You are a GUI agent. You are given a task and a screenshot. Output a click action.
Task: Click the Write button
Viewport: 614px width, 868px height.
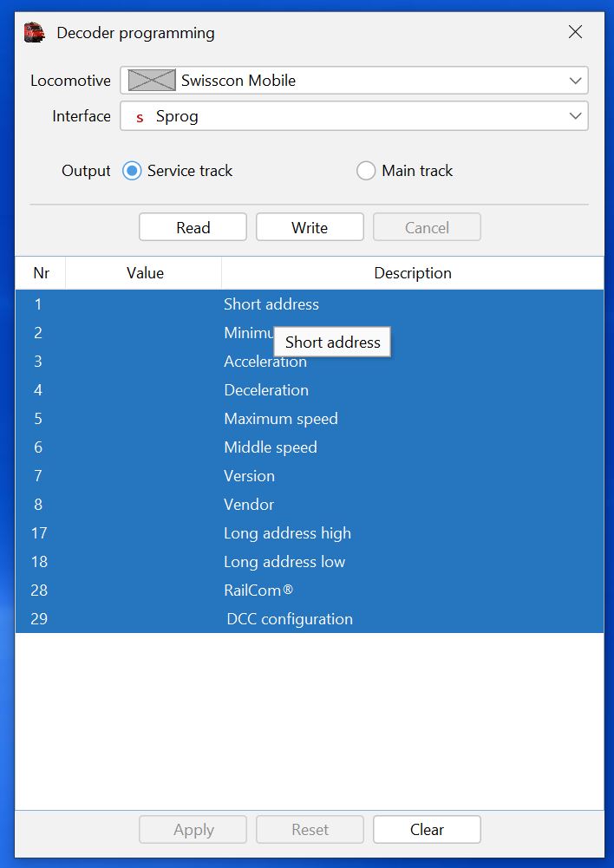(x=310, y=226)
